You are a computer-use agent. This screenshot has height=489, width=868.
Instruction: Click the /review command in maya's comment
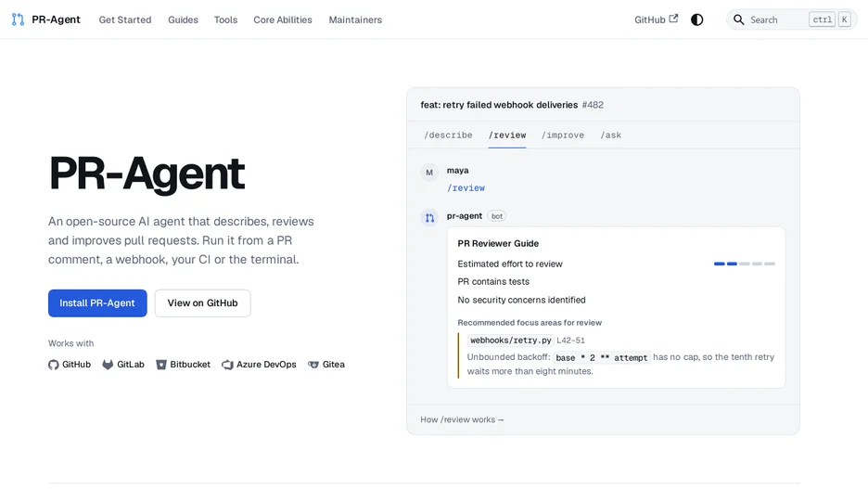[466, 188]
